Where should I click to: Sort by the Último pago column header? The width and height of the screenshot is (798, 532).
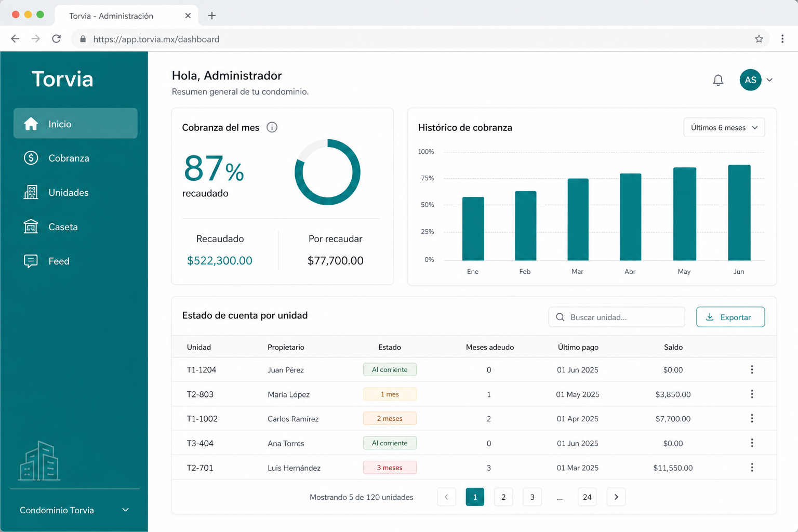[578, 347]
